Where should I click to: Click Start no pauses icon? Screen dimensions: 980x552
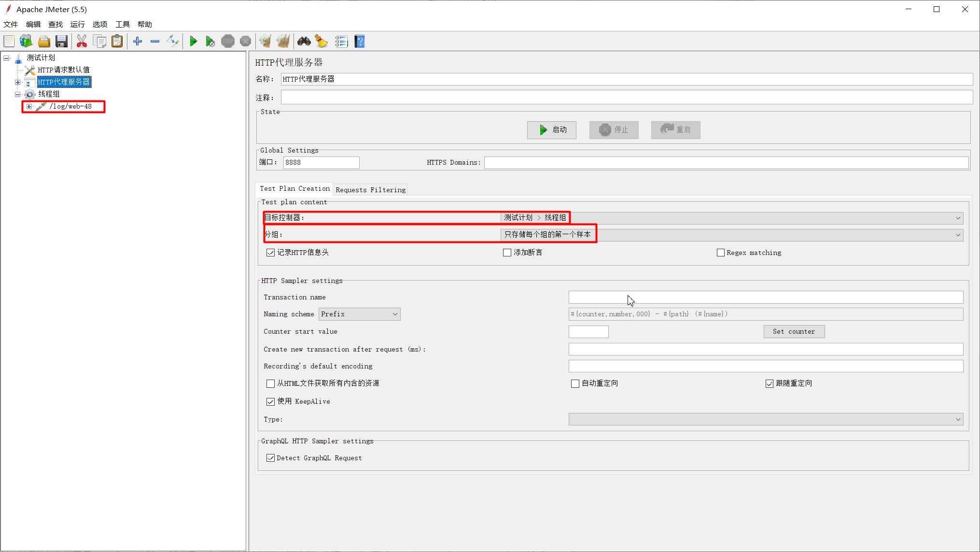[210, 42]
